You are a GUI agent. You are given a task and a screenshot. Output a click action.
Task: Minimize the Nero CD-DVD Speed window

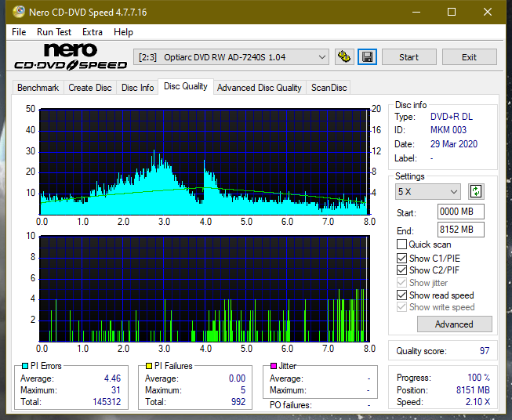(416, 12)
